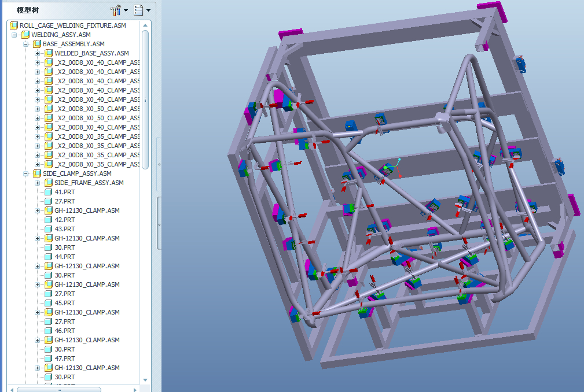Select the WELDED_BASE_ASSY.ASM label
The image size is (584, 392).
point(91,53)
